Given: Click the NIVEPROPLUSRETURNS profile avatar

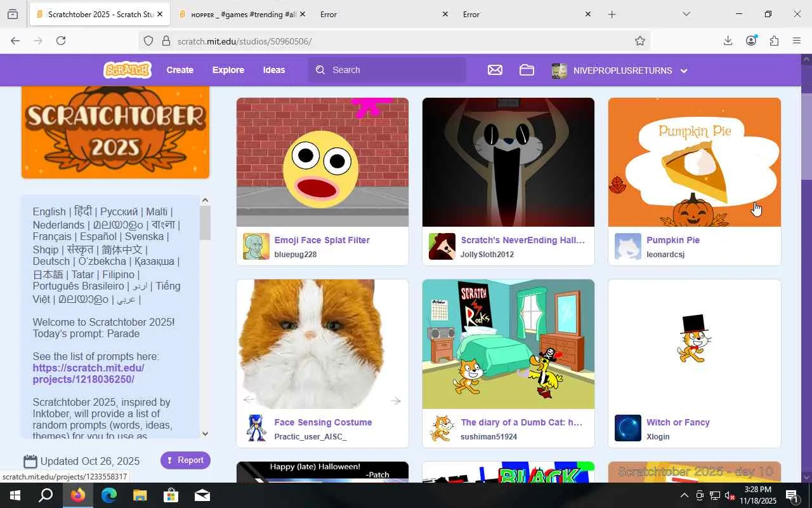Looking at the screenshot, I should (x=559, y=70).
